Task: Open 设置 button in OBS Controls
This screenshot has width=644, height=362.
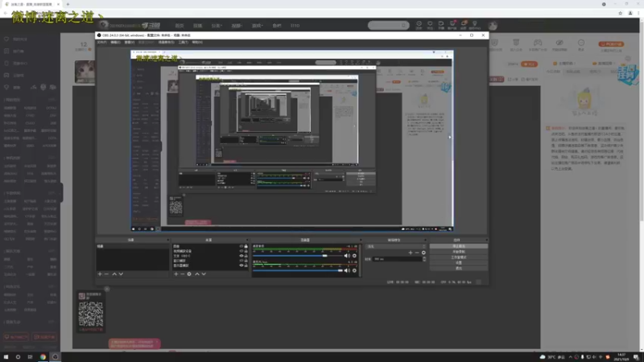Action: 458,263
